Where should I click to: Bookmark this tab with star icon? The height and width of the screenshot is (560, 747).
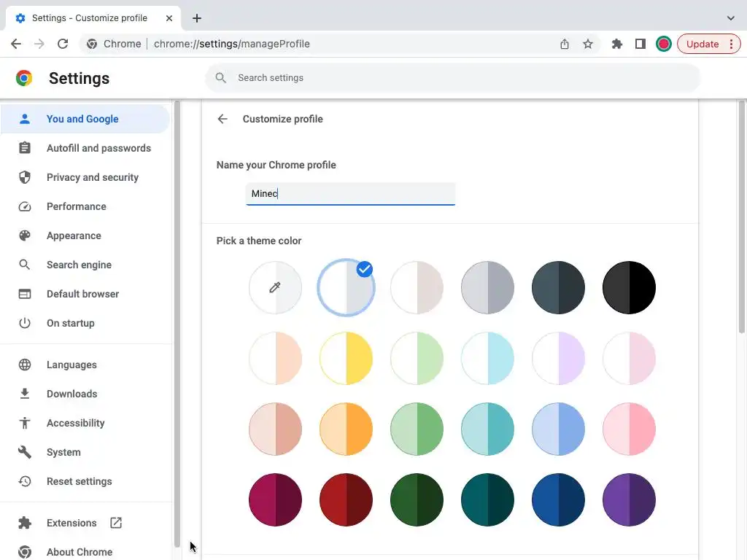[x=588, y=44]
